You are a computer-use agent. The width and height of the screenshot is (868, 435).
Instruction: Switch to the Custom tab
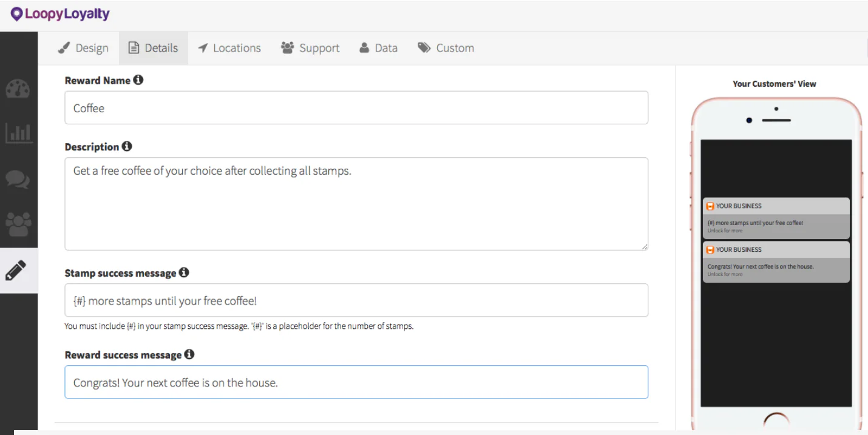(446, 48)
